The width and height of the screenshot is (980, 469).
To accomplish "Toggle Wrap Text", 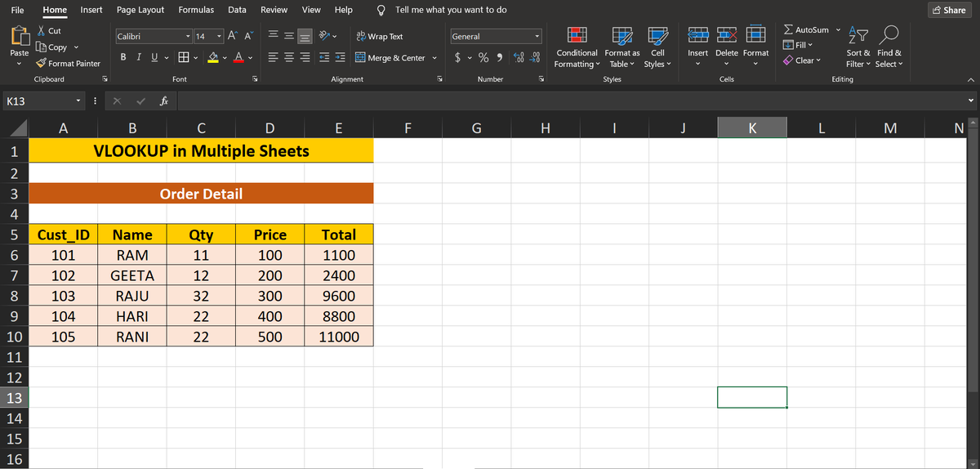I will tap(380, 37).
